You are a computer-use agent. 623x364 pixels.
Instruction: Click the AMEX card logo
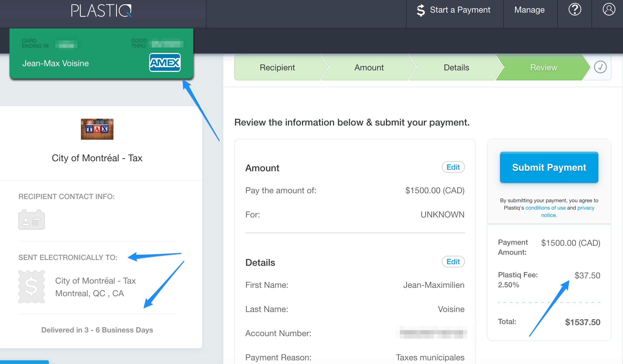point(165,63)
